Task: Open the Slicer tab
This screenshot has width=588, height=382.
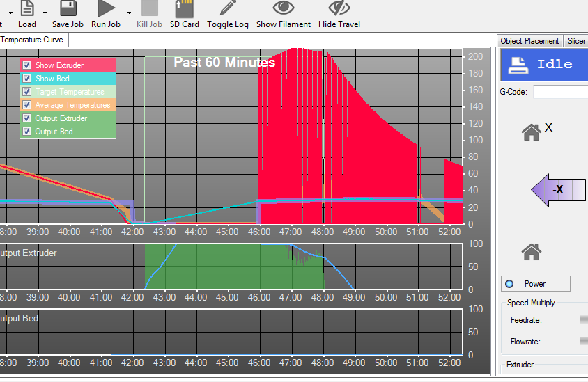Action: [x=576, y=41]
